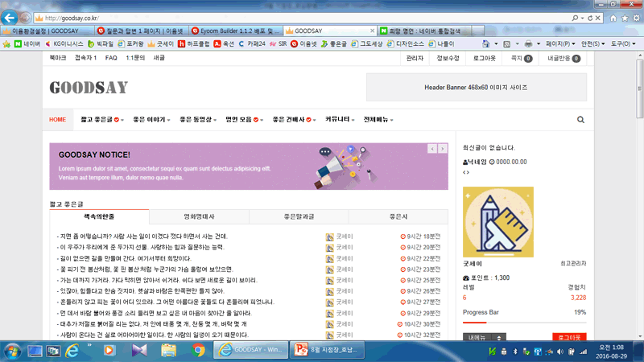Click the browser forward arrow button

25,18
